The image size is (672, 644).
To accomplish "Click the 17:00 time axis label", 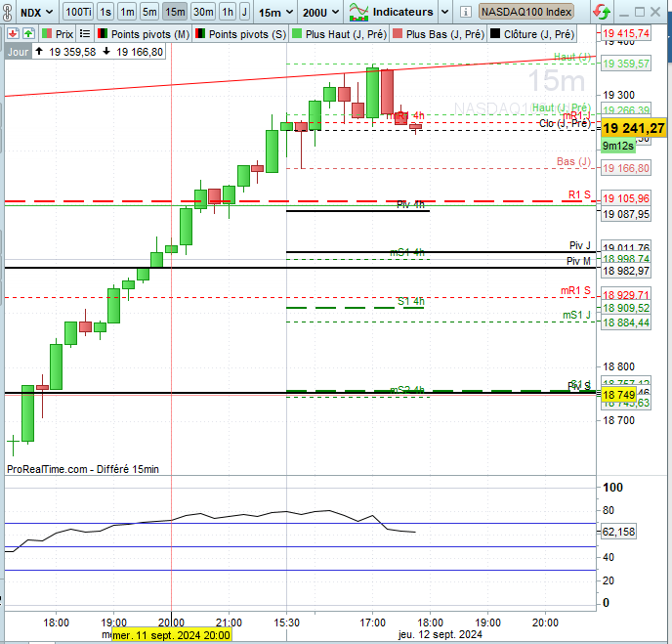I will (x=372, y=623).
